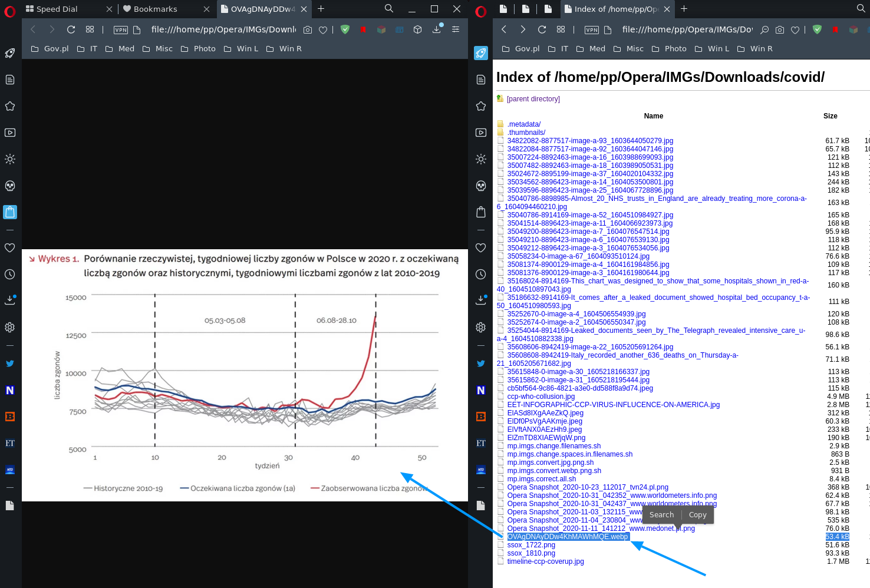Open ad blocker shield in left window
870x588 pixels.
pos(345,29)
